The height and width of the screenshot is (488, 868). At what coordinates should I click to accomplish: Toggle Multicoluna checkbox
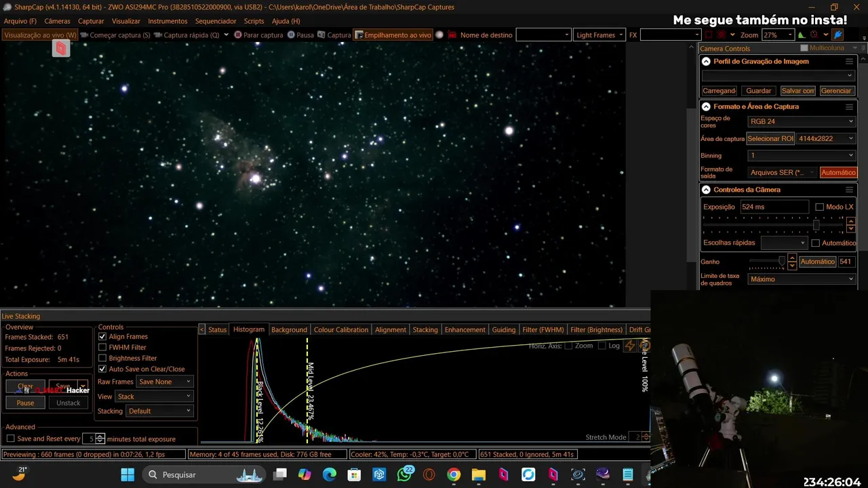pos(804,48)
